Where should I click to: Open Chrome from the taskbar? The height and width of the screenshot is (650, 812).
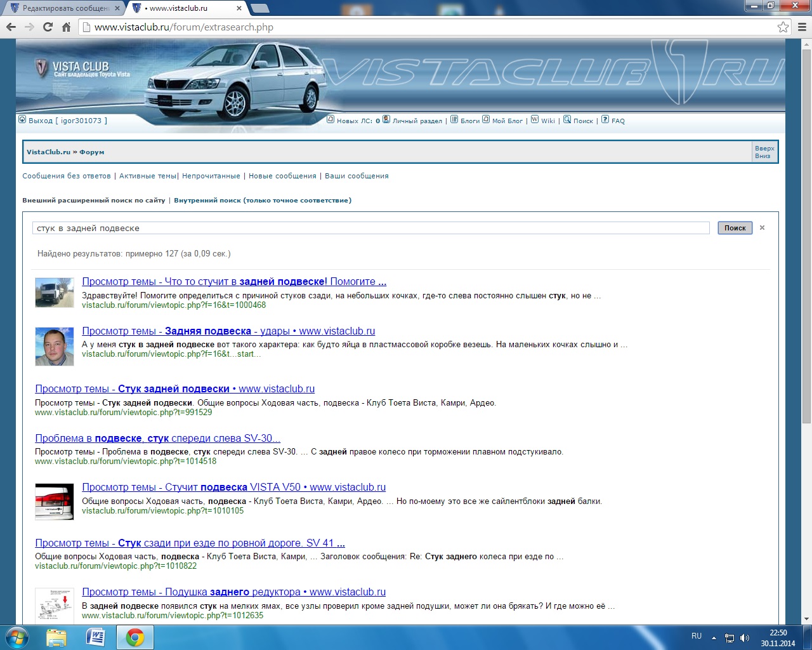pos(134,637)
